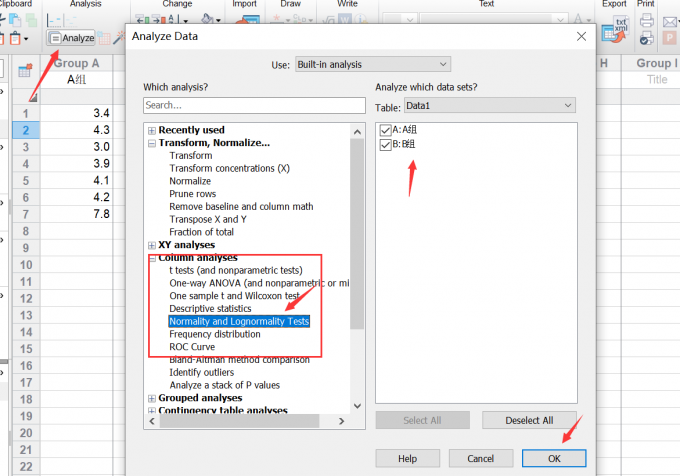Select t tests (and nonparametric tests)
The image size is (680, 476).
[236, 271]
